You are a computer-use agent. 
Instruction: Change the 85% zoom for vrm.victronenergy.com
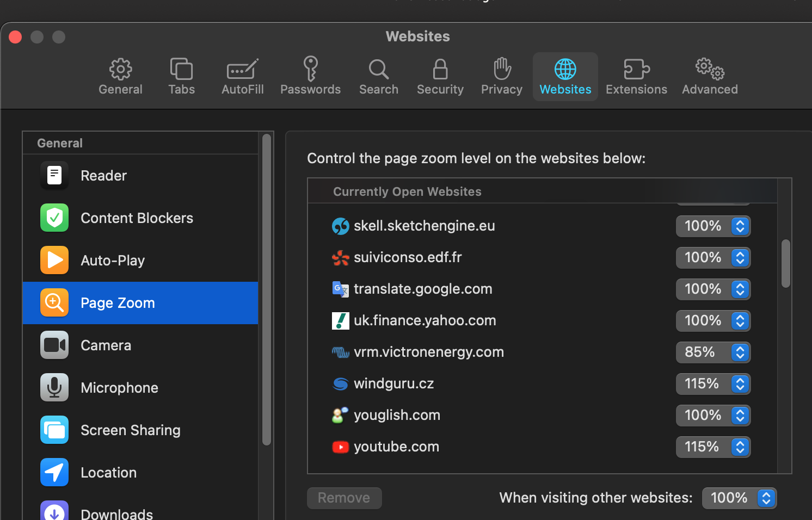pos(713,352)
